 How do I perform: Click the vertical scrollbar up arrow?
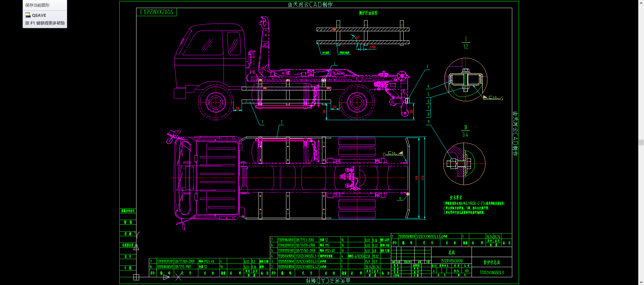tap(641, 2)
